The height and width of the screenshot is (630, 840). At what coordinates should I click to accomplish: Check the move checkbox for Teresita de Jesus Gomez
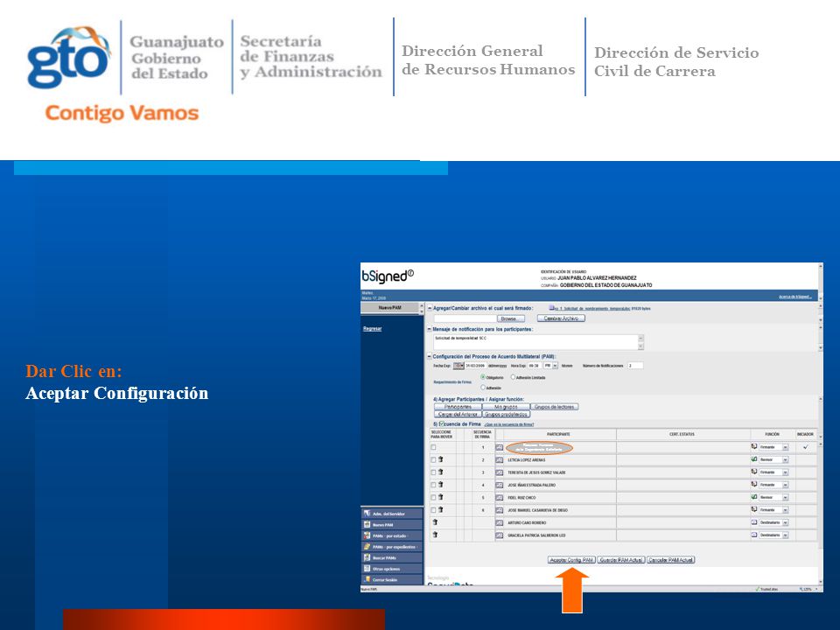pos(433,472)
